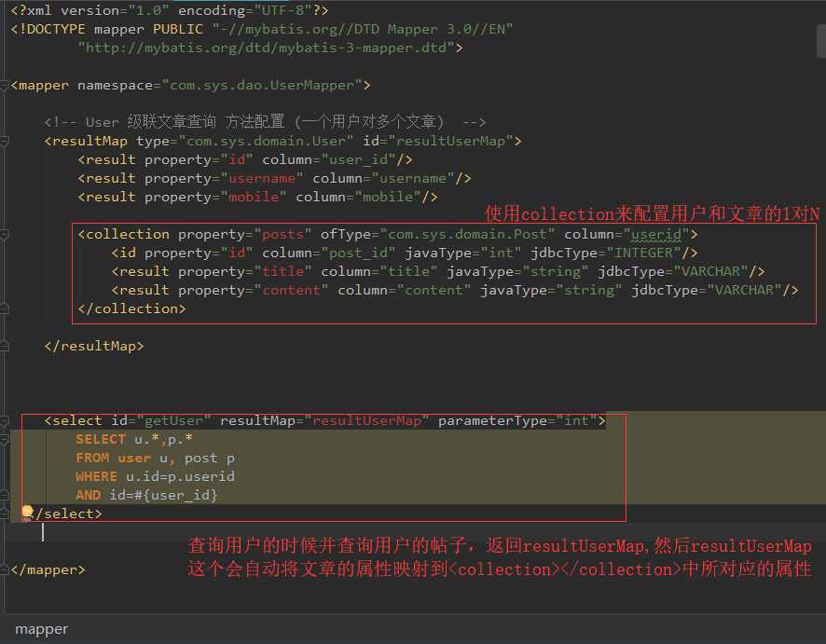Click the user_id column value
The height and width of the screenshot is (644, 826).
click(x=359, y=159)
